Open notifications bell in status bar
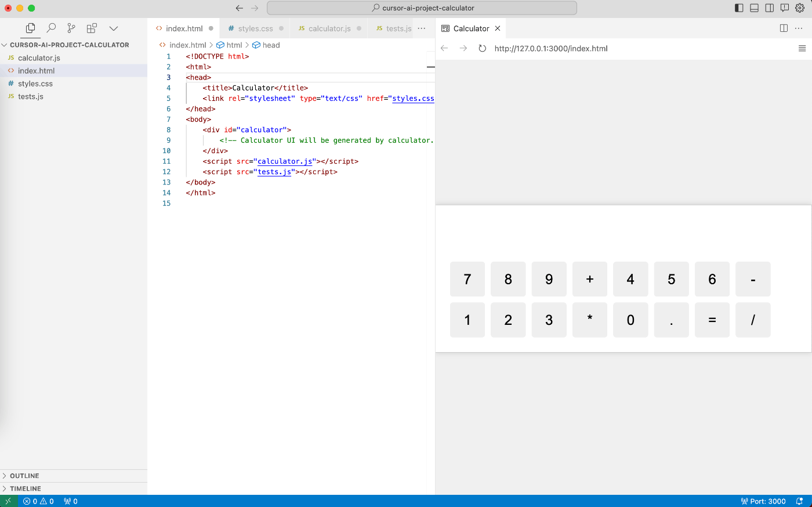This screenshot has height=507, width=812. pyautogui.click(x=800, y=501)
